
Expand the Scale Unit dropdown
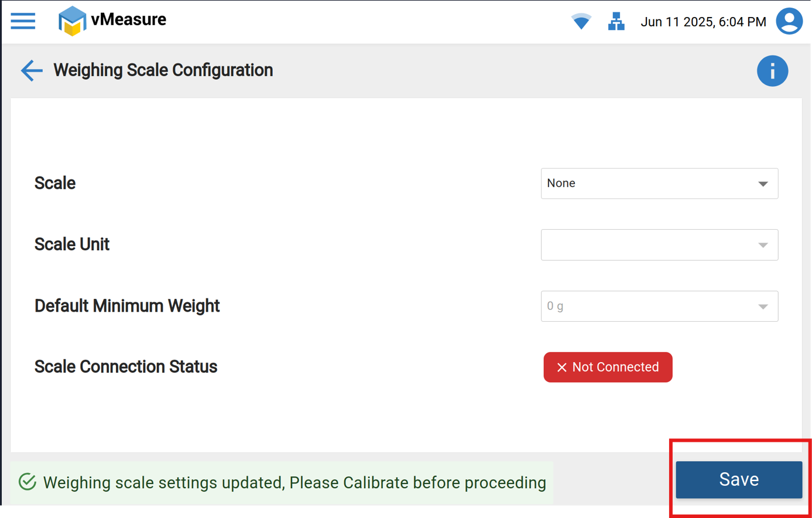(650, 245)
